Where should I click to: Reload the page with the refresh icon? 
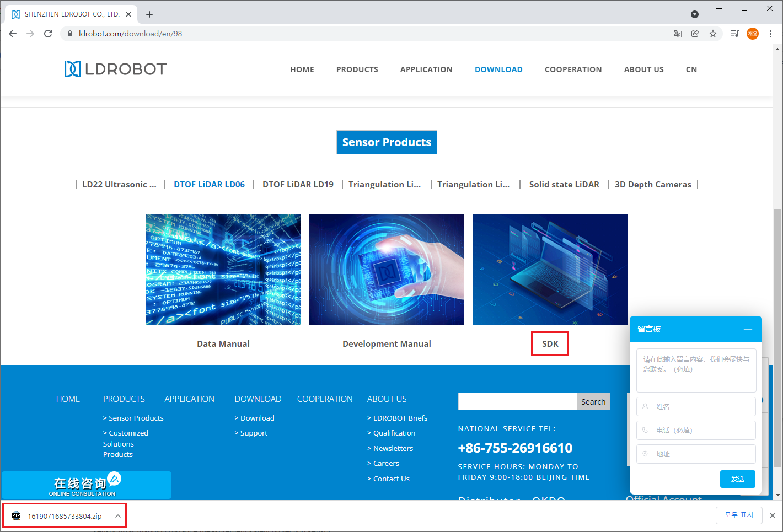click(48, 34)
